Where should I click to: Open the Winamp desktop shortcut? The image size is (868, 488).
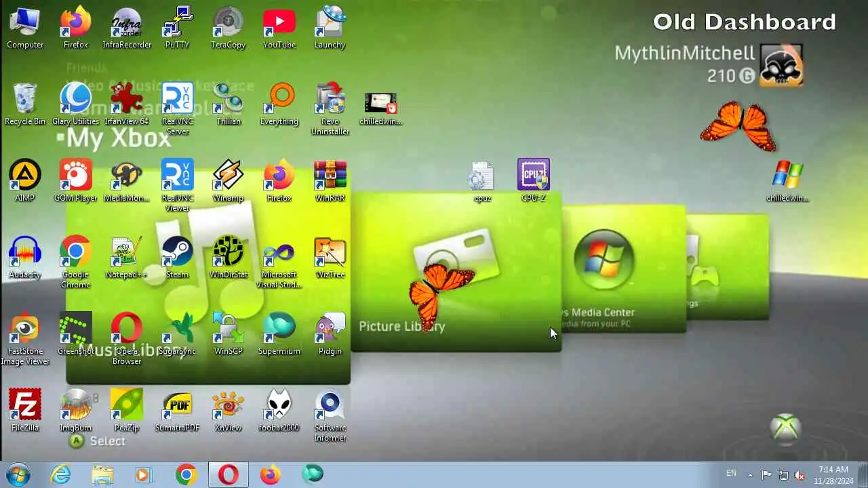point(228,181)
